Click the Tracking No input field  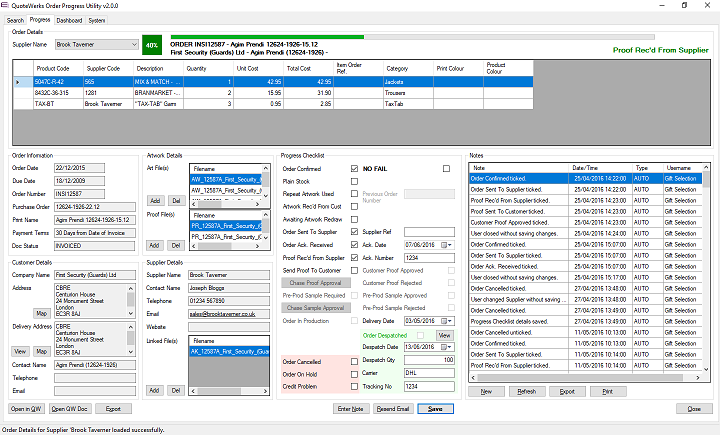pos(428,385)
